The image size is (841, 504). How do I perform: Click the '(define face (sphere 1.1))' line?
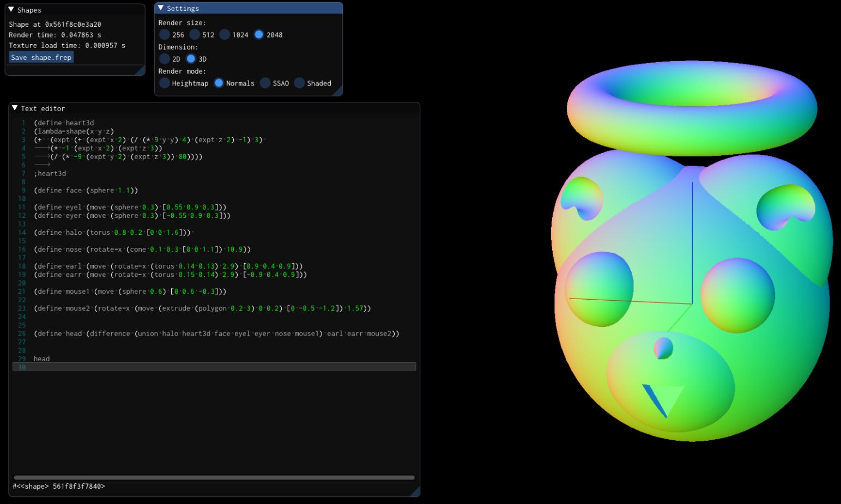pos(86,190)
